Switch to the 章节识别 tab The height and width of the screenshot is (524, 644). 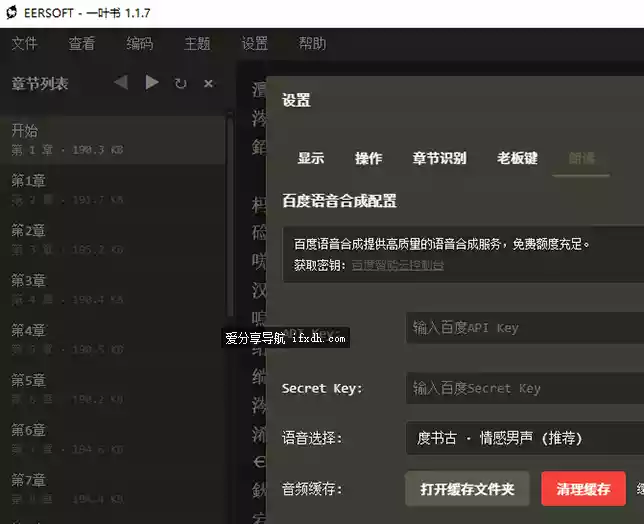[x=439, y=158]
